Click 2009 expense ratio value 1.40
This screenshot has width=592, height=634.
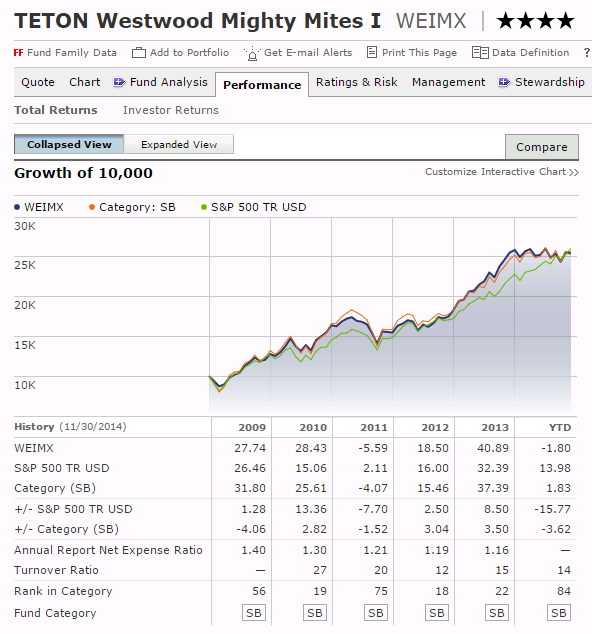[254, 550]
